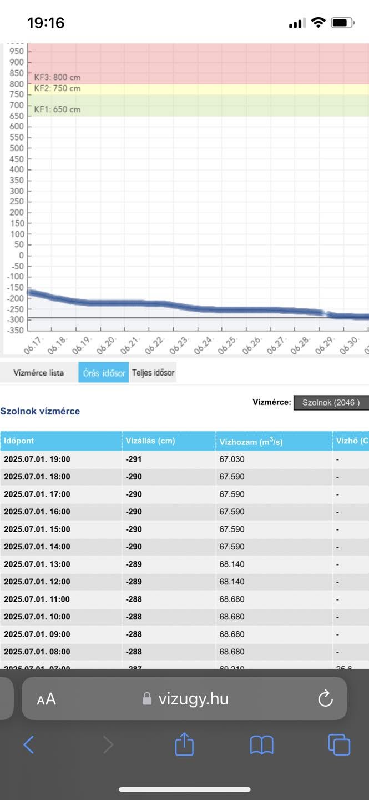This screenshot has width=369, height=800.
Task: Reload the vizugy.hu page
Action: [x=326, y=698]
